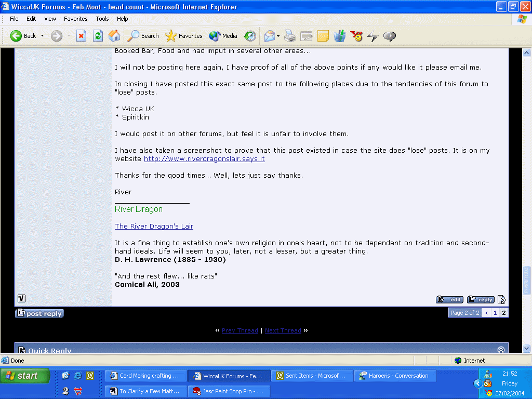The image size is (532, 399).
Task: Click the post reply button
Action: coord(39,313)
